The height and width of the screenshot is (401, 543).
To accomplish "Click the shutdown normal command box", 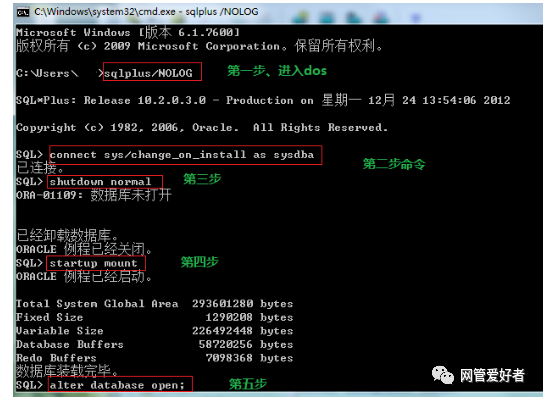I will [105, 181].
